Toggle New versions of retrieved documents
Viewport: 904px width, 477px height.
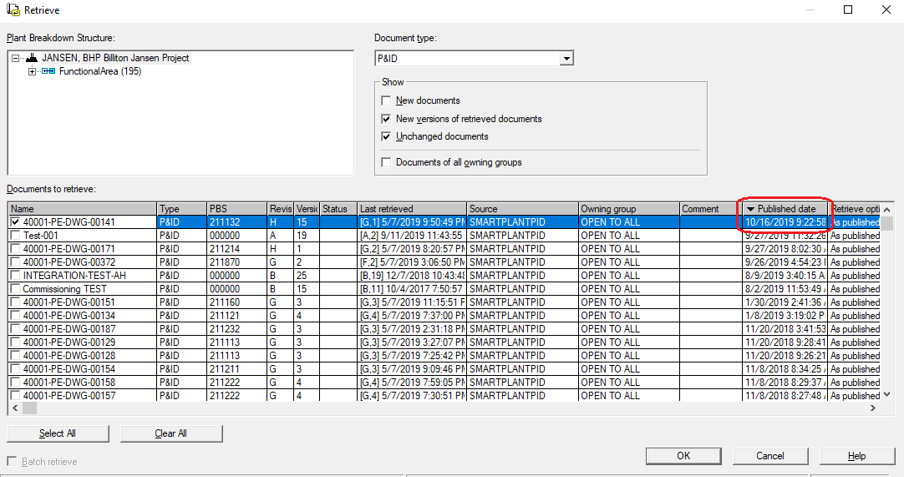coord(387,119)
